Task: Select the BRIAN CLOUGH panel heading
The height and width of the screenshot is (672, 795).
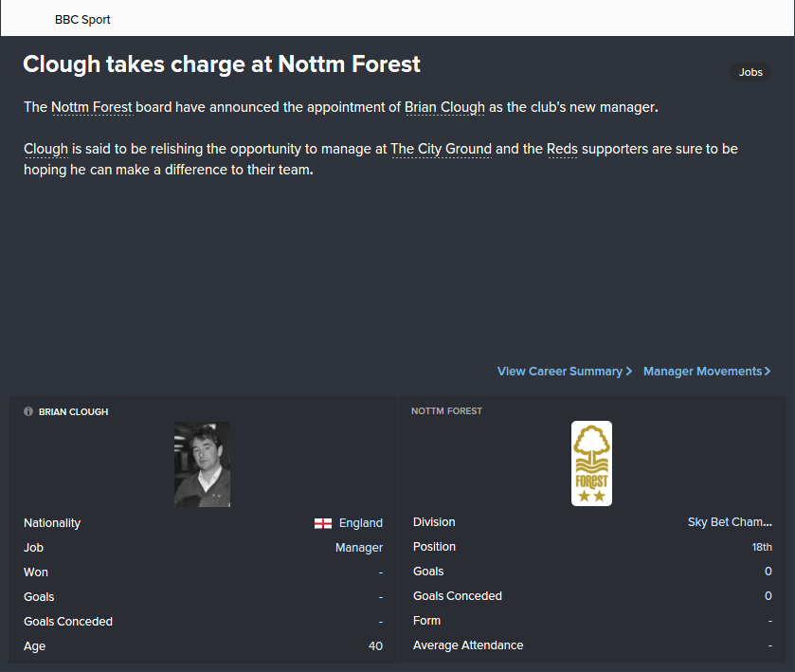Action: point(73,412)
